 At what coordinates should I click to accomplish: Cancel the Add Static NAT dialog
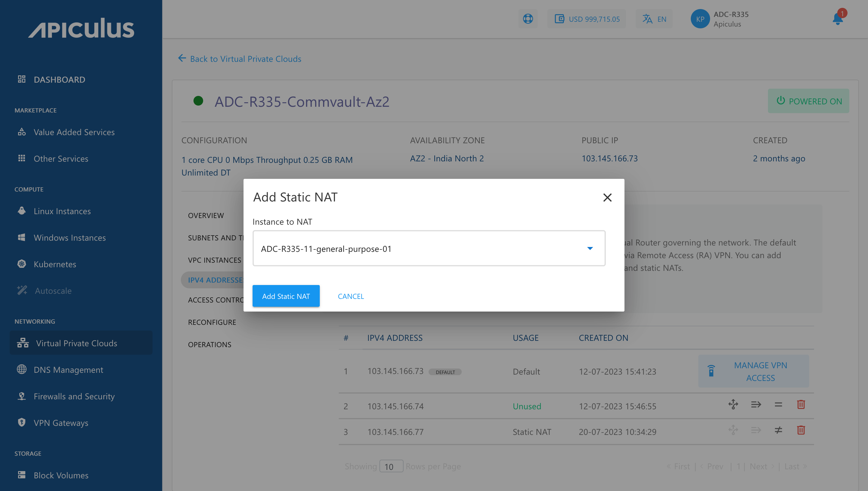click(x=351, y=296)
